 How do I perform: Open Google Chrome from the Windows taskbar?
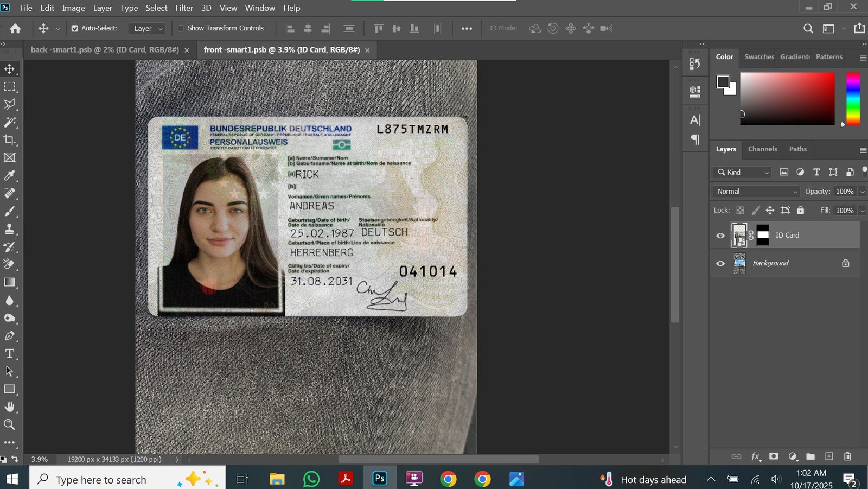448,479
